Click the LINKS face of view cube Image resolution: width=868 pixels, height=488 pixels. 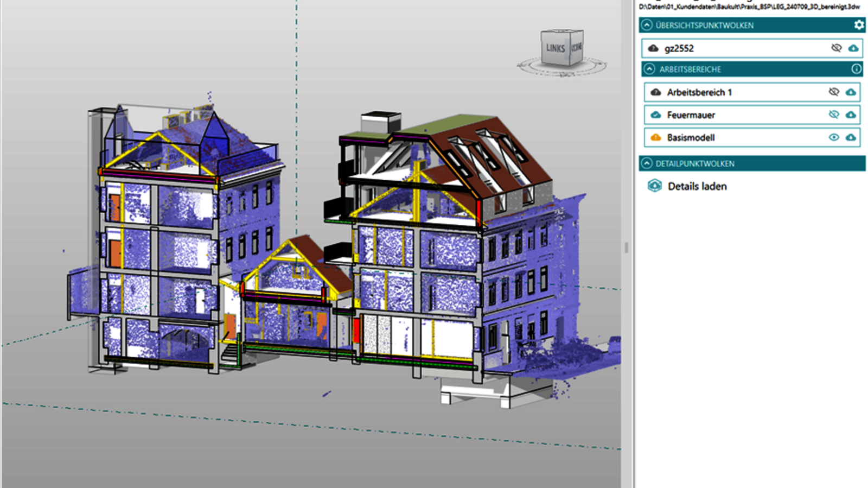pyautogui.click(x=555, y=48)
